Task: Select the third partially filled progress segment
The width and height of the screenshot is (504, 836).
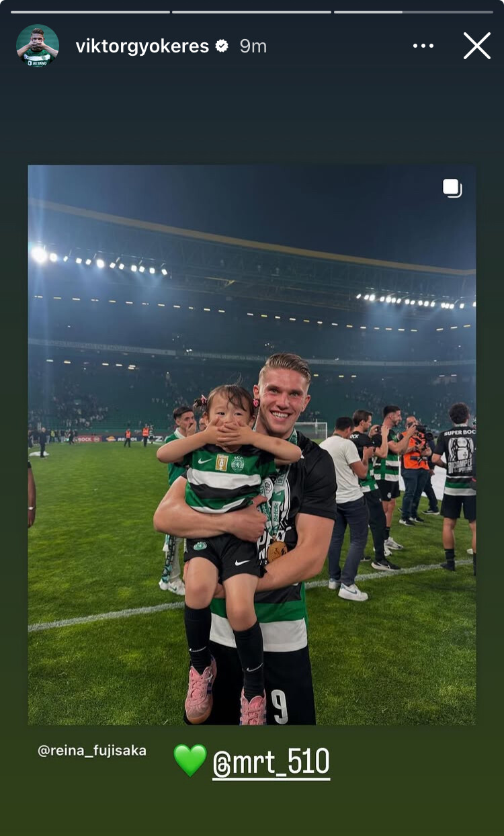Action: click(413, 11)
